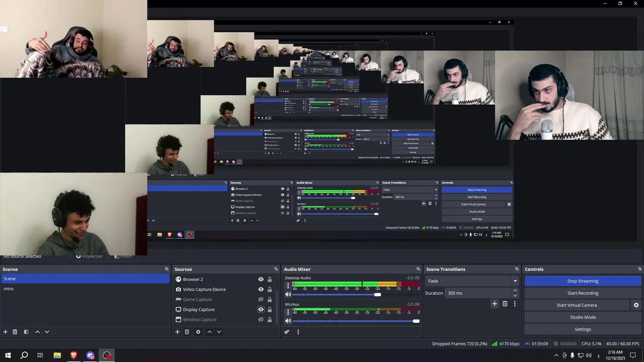Expand hidden system tray icons chevron
This screenshot has width=644, height=362.
pyautogui.click(x=556, y=355)
